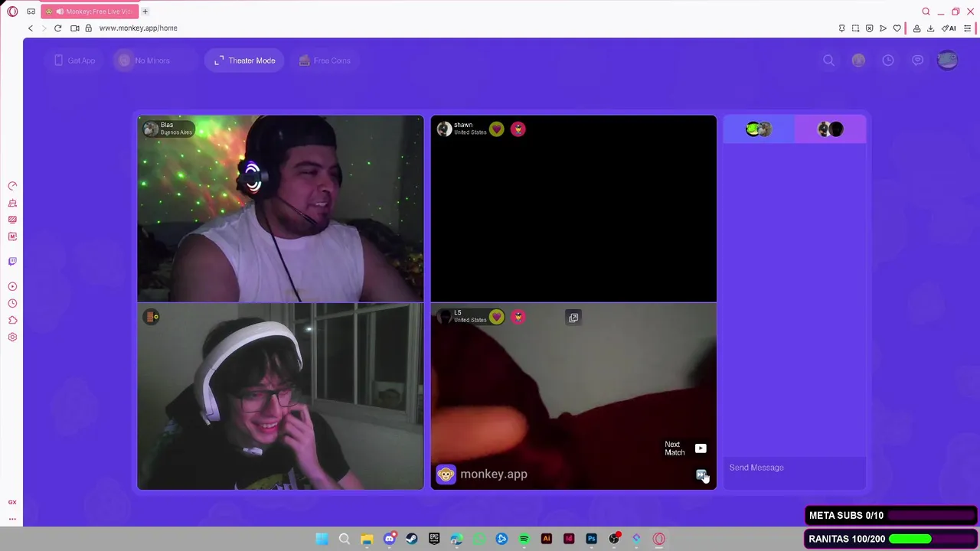This screenshot has height=551, width=980.
Task: Open the Windows Start menu
Action: coord(322,539)
